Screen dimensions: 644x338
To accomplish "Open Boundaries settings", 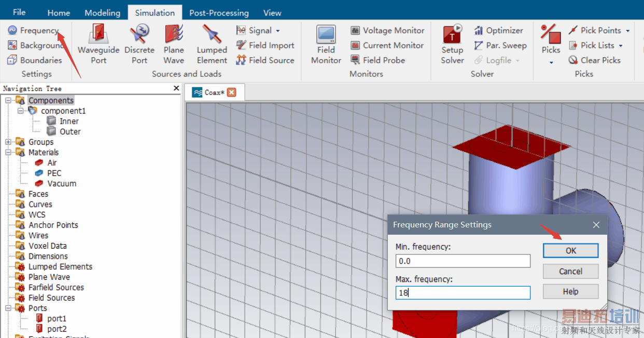I will (34, 60).
